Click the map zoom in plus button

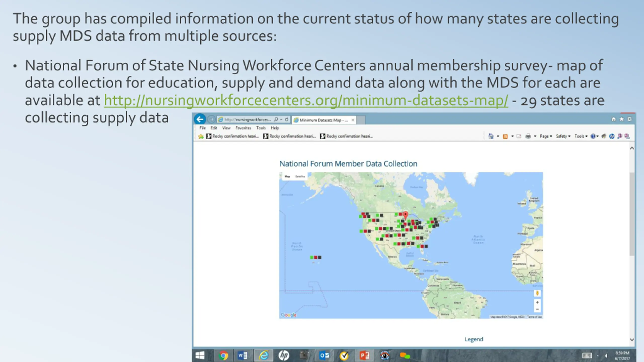coord(537,302)
